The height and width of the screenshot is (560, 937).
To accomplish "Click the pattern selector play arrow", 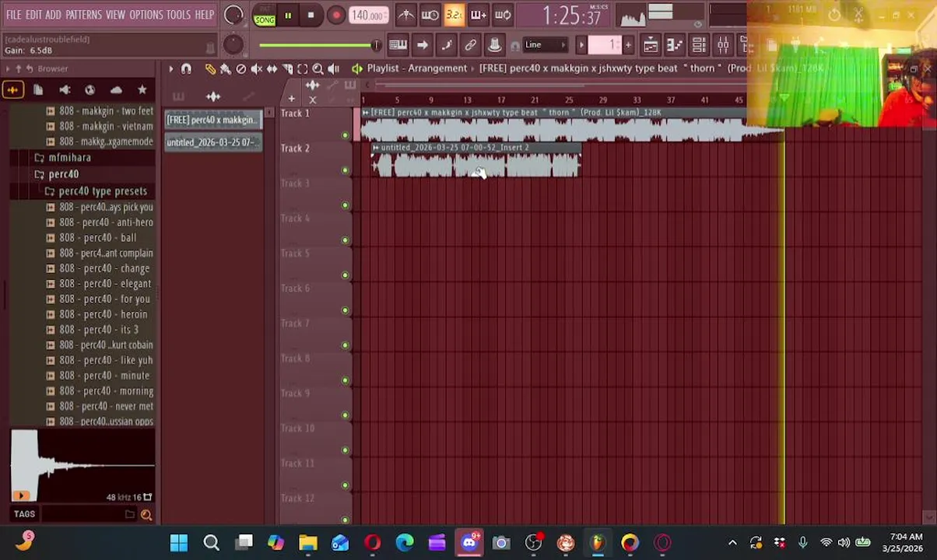I will click(581, 45).
